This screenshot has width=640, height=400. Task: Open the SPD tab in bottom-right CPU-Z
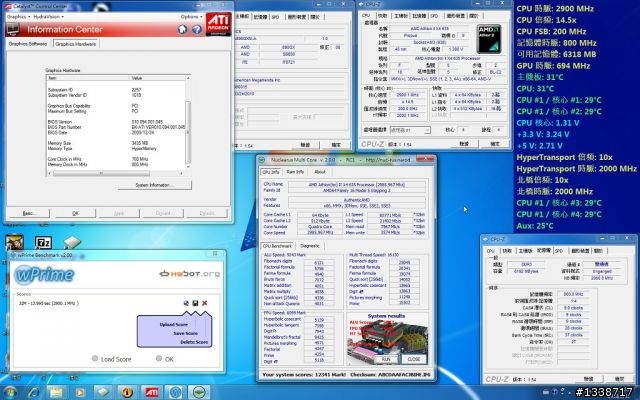pyautogui.click(x=559, y=251)
